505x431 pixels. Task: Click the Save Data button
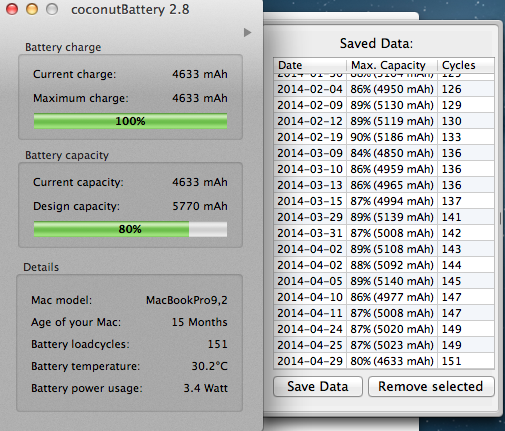318,387
